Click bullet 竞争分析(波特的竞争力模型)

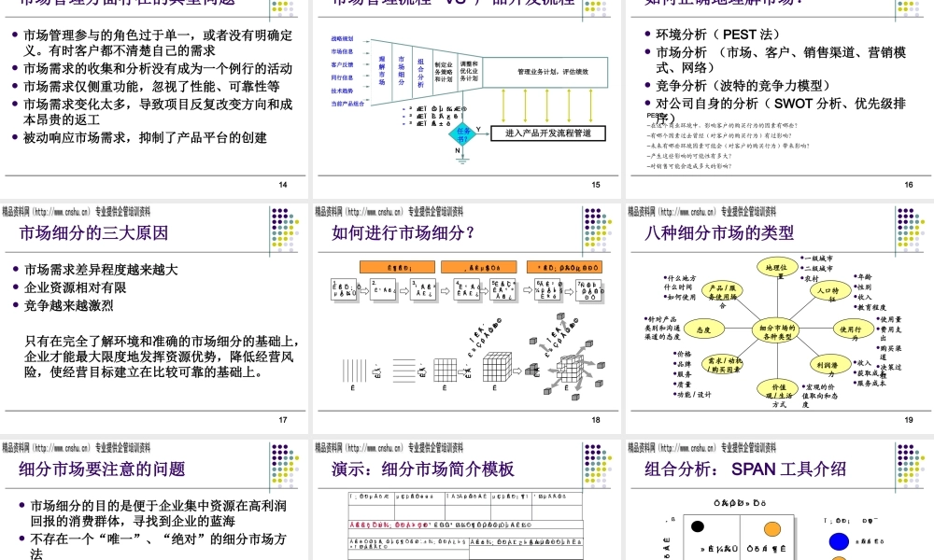tap(743, 86)
